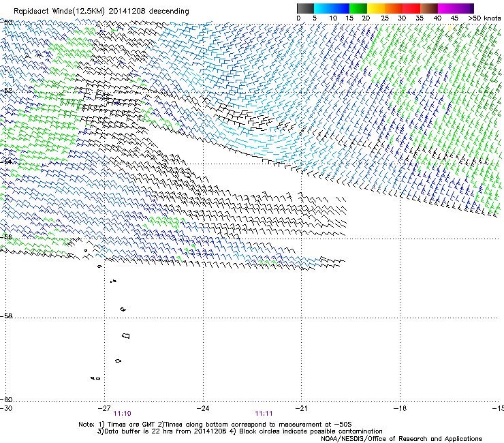504x443 pixels.
Task: Click the latitude label -56
Action: [x=6, y=236]
